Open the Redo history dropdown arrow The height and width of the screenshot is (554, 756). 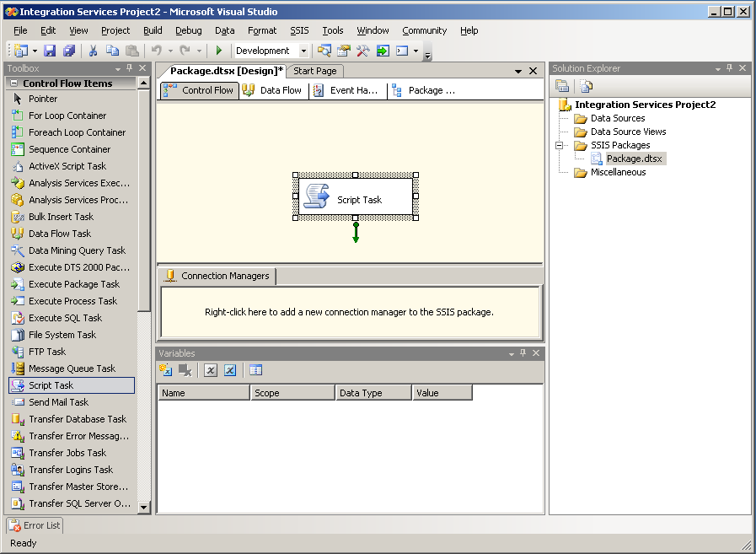pos(199,51)
